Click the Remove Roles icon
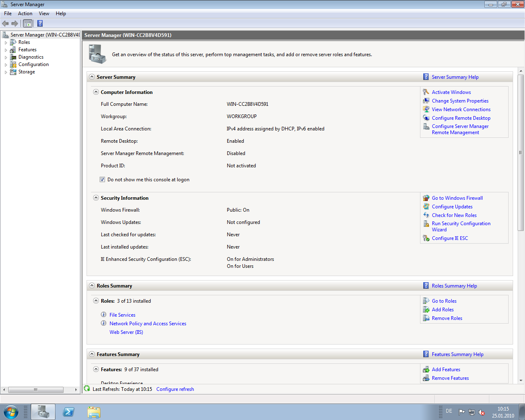The width and height of the screenshot is (525, 420). [426, 318]
